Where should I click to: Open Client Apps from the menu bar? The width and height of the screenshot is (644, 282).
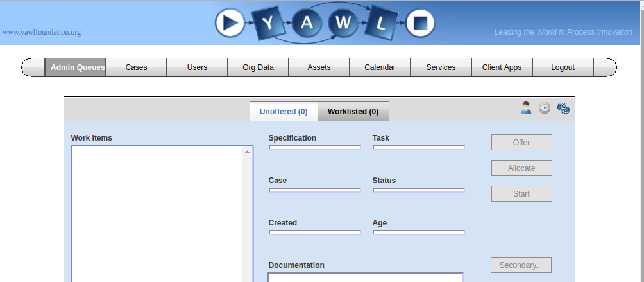tap(502, 67)
